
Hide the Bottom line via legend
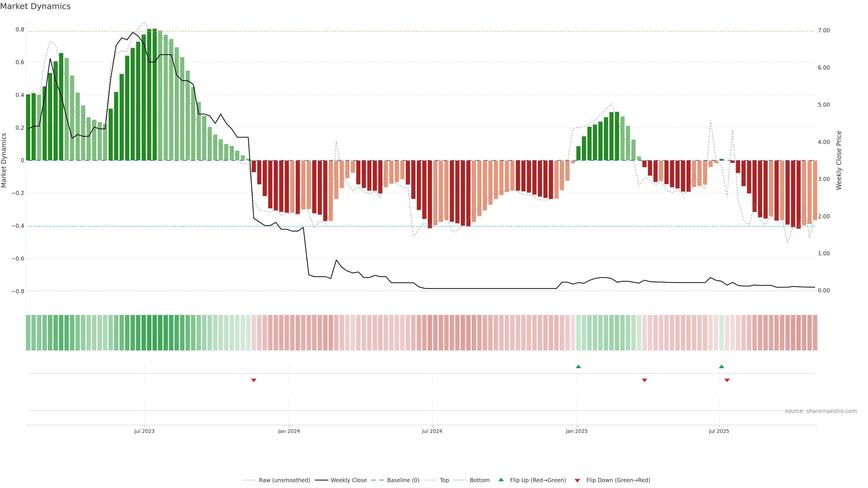click(x=479, y=480)
